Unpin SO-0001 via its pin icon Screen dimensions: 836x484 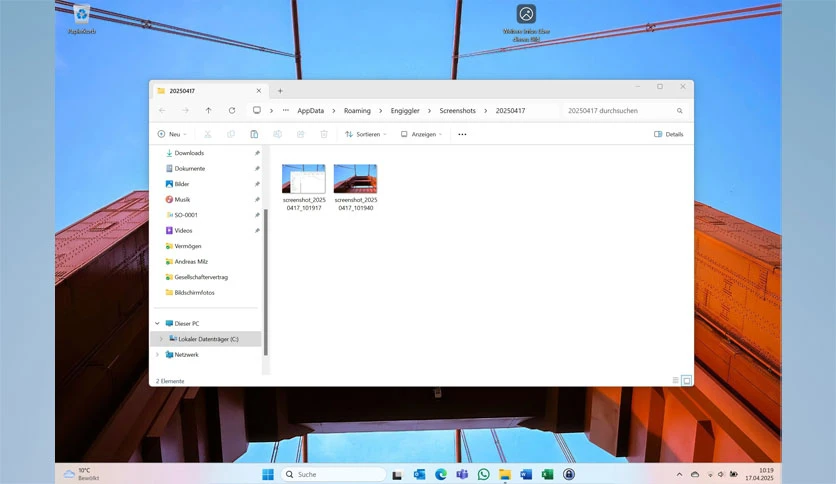click(x=257, y=215)
